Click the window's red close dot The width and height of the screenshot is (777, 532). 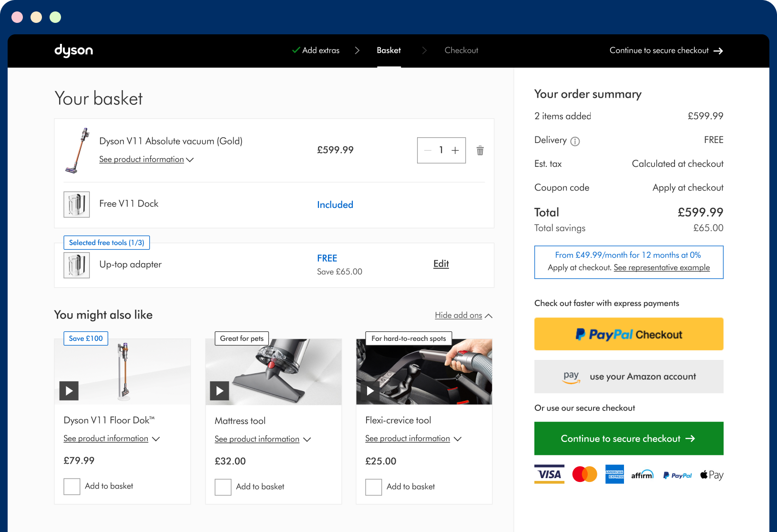(x=17, y=17)
